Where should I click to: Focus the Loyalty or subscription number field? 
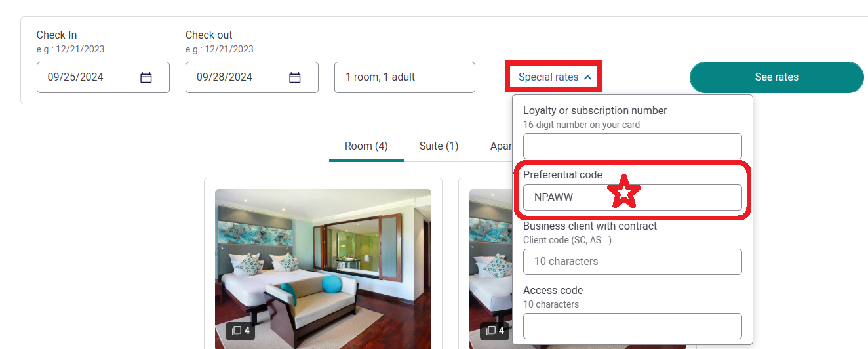point(633,146)
